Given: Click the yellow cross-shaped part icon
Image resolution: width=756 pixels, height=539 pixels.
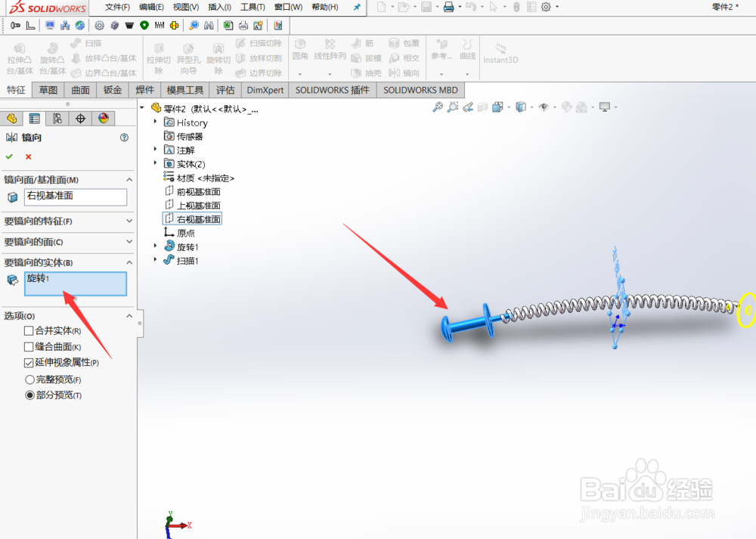Looking at the screenshot, I should point(174,25).
